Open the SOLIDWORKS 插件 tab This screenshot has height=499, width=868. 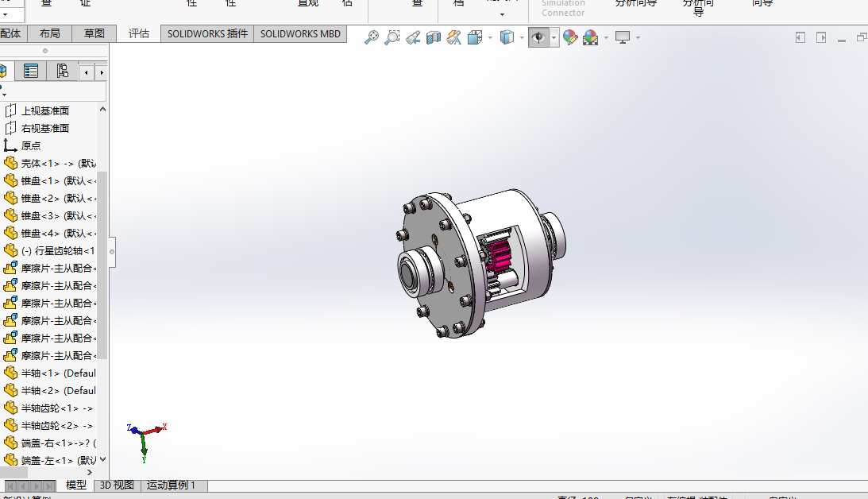(x=207, y=34)
